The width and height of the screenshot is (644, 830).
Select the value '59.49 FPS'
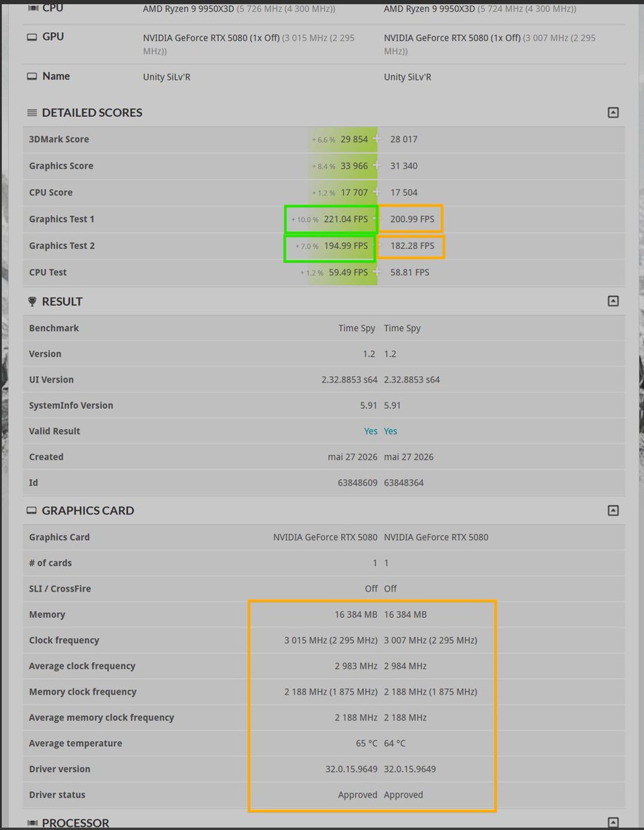349,273
